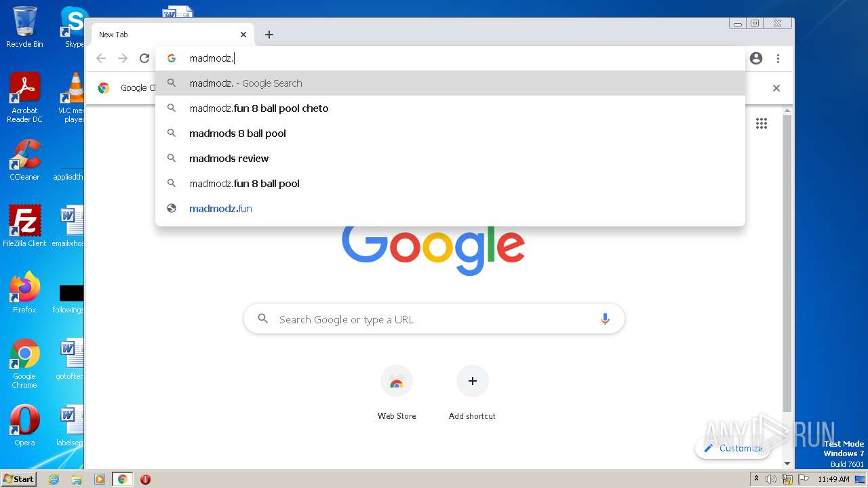Screen dimensions: 868x488
Task: Open the madmodz.fun URL suggestion
Action: click(x=450, y=209)
